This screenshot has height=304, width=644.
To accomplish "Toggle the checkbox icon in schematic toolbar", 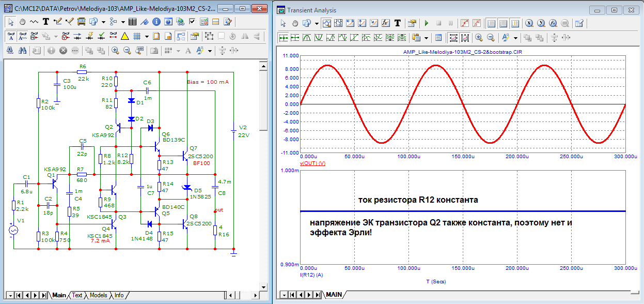I will coord(192,22).
